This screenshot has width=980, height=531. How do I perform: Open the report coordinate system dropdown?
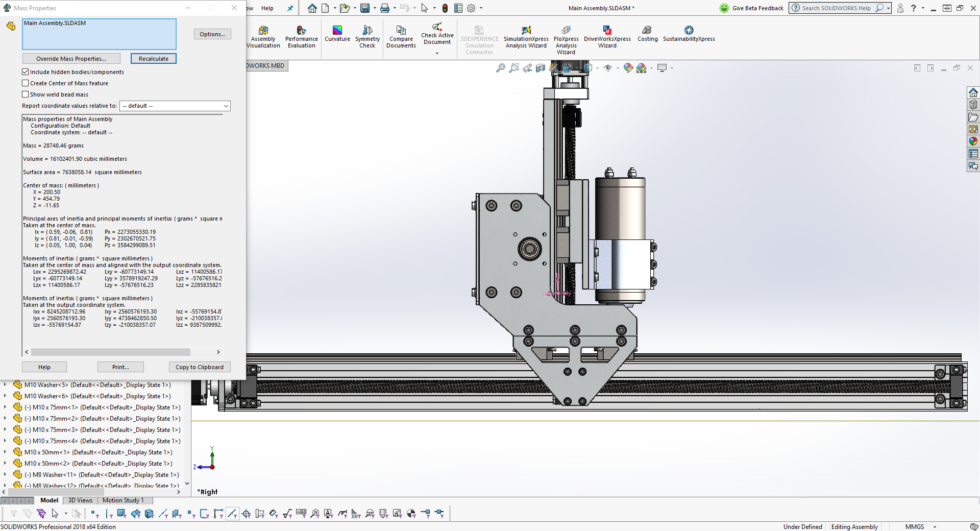point(175,106)
